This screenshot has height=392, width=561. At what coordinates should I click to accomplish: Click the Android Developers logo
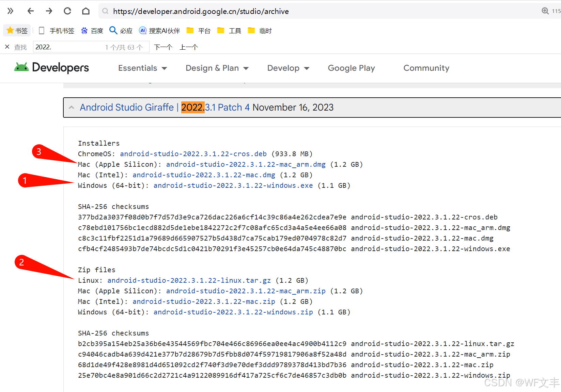click(52, 68)
